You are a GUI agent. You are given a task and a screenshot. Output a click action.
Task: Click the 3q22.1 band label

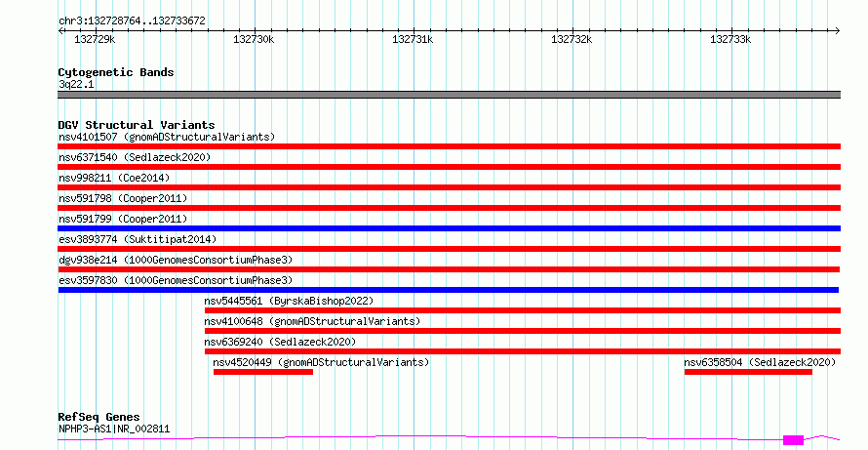coord(76,84)
